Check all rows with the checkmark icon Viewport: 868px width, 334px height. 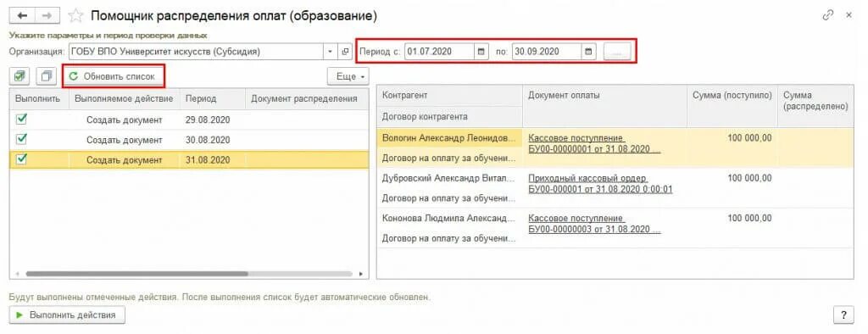tap(20, 76)
